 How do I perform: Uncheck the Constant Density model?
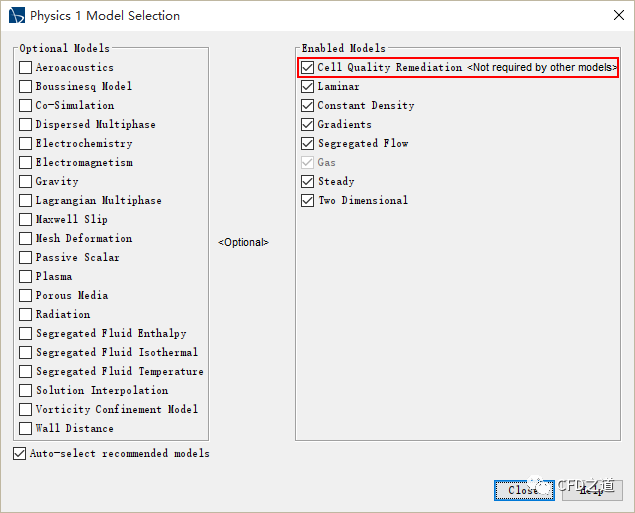tap(308, 106)
